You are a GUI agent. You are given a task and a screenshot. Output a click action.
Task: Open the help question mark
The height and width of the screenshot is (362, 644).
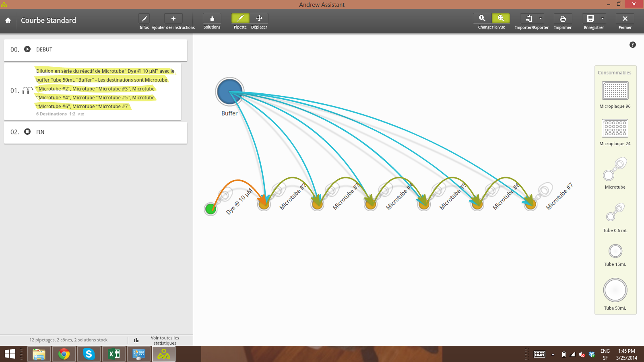(x=633, y=45)
